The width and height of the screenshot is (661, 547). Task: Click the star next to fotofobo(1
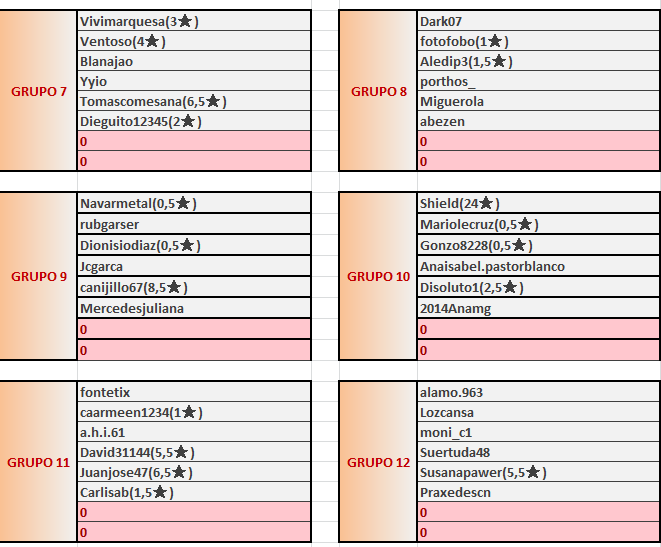495,41
